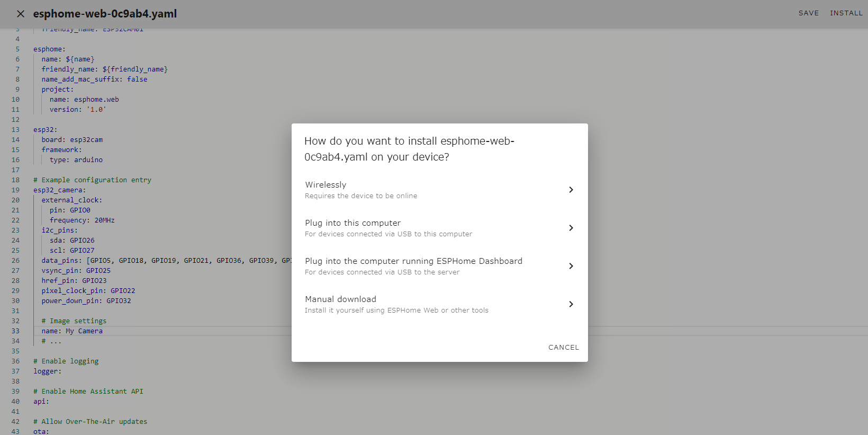Click the 'board: esp32cam' line in editor
Viewport: 868px width, 435px height.
click(x=72, y=140)
